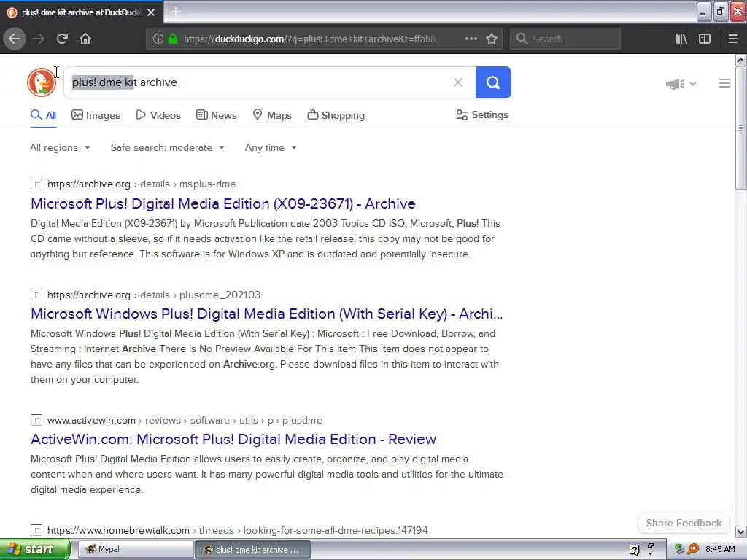Switch to Images results
The height and width of the screenshot is (560, 747).
[96, 115]
